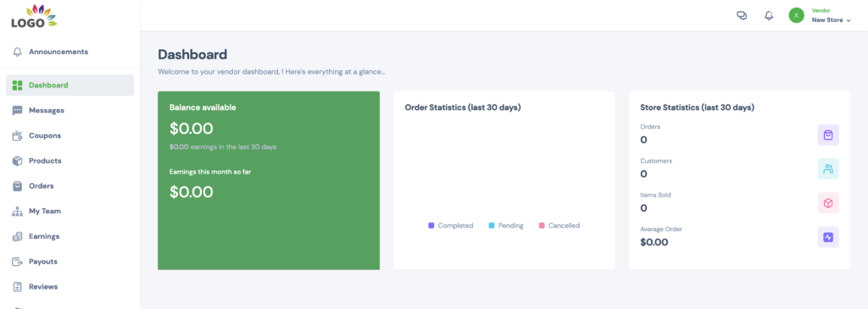Toggle the Cancelled legend item
This screenshot has width=868, height=309.
point(559,225)
